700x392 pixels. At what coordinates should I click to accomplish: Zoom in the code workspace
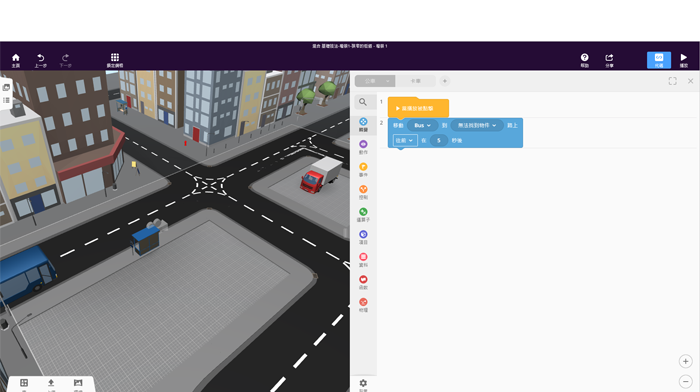(685, 361)
